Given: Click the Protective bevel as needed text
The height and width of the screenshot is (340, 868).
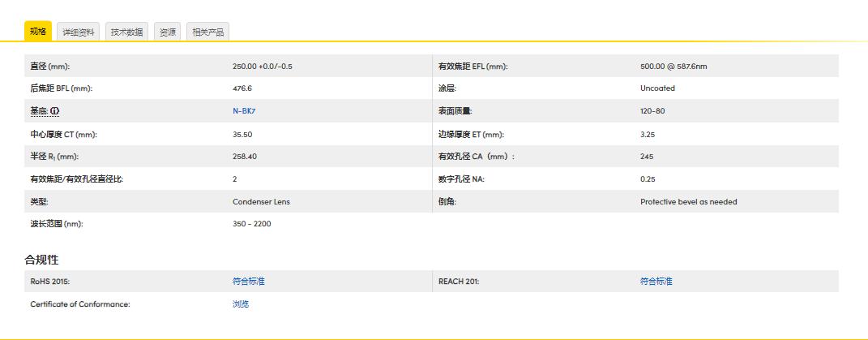Looking at the screenshot, I should coord(688,202).
